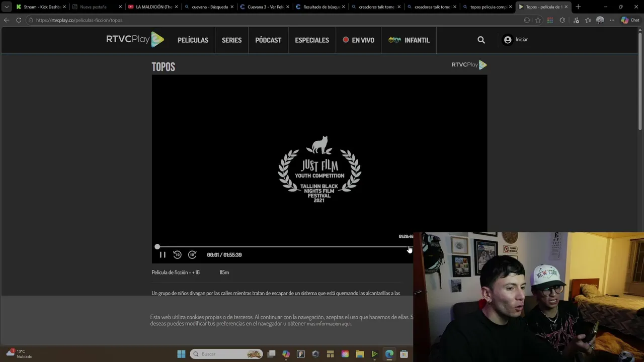Image resolution: width=644 pixels, height=362 pixels.
Task: Open the EN VIVO live section
Action: click(x=359, y=40)
